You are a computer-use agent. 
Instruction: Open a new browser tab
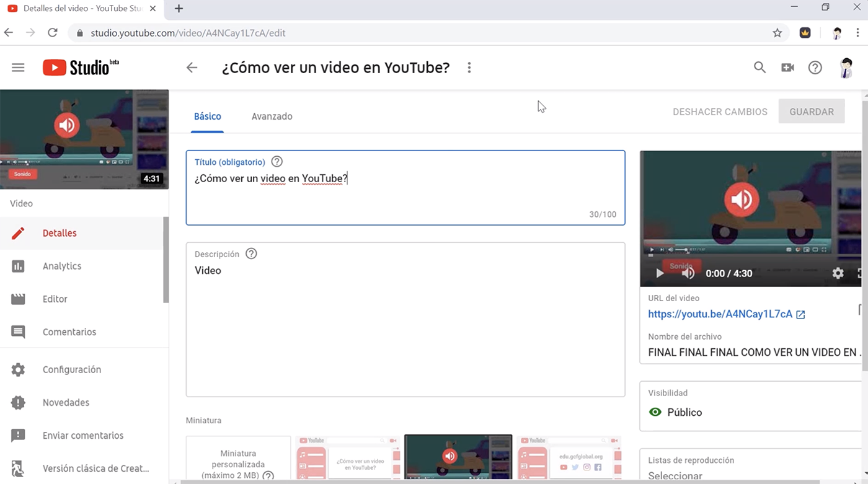pyautogui.click(x=179, y=9)
